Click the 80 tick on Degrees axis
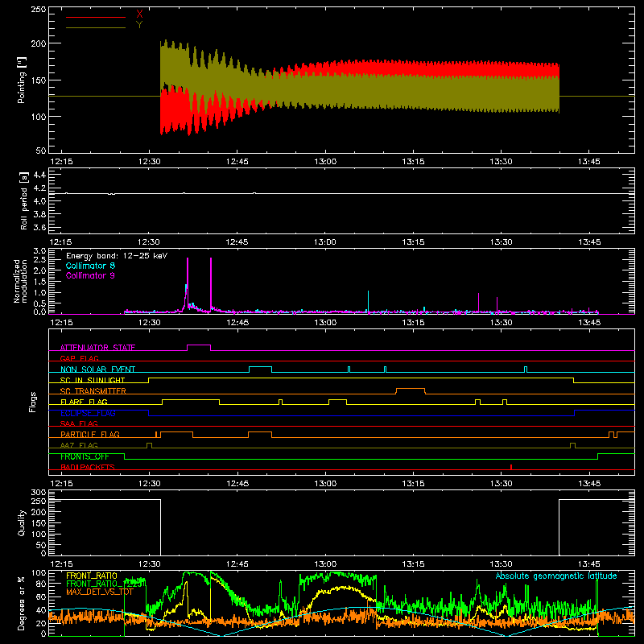This screenshot has height=644, width=644. point(41,584)
